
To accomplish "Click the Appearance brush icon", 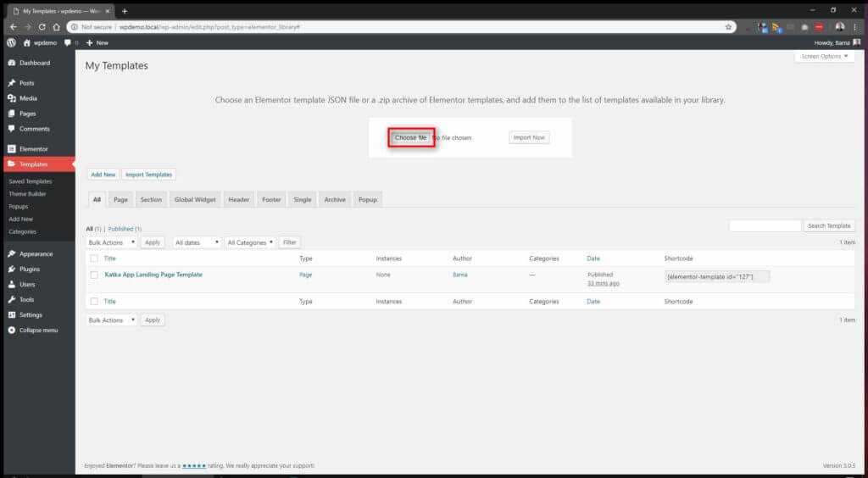I will [11, 254].
